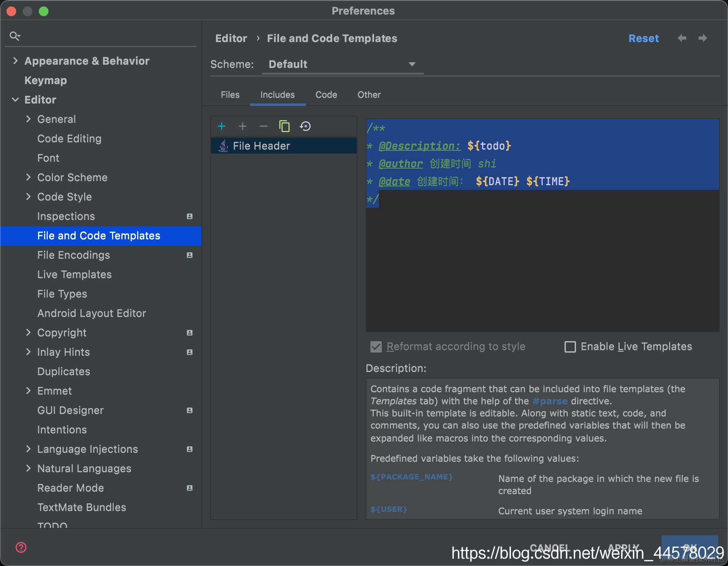Open the Intentions settings page

point(62,430)
